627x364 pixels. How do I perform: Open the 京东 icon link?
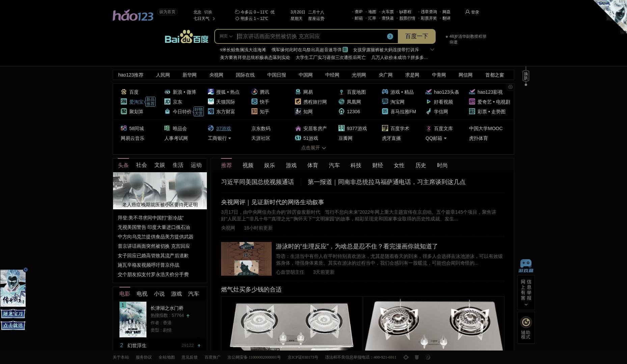coord(167,101)
